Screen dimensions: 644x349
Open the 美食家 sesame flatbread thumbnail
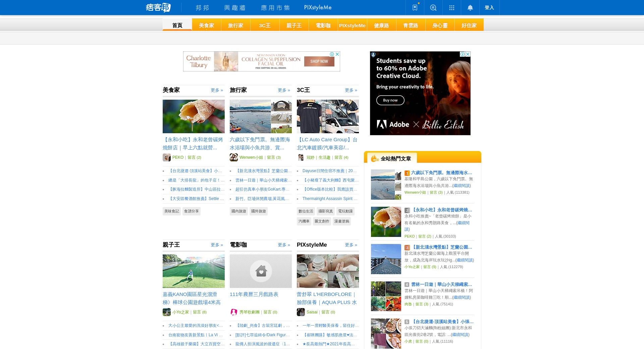tap(194, 116)
